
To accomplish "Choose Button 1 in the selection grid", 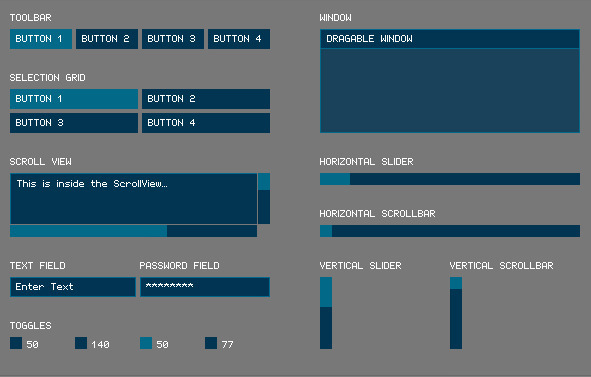I will [74, 99].
